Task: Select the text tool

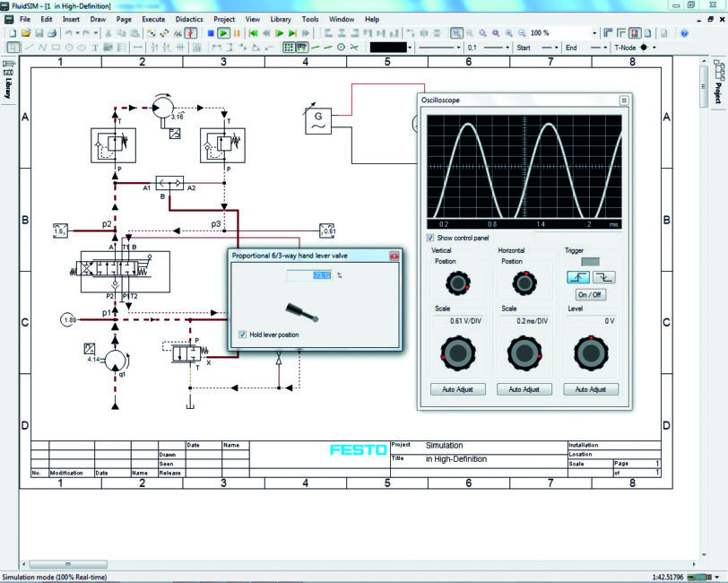Action: pos(95,48)
